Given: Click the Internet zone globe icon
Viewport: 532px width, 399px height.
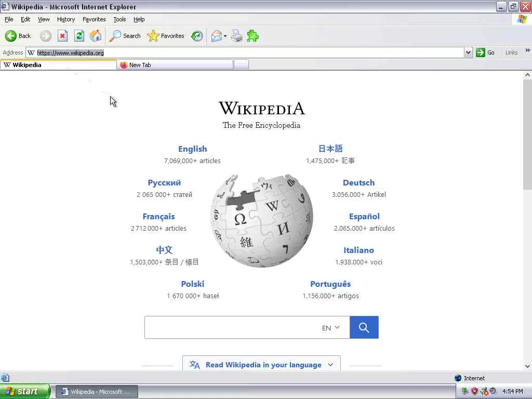Looking at the screenshot, I should click(458, 378).
